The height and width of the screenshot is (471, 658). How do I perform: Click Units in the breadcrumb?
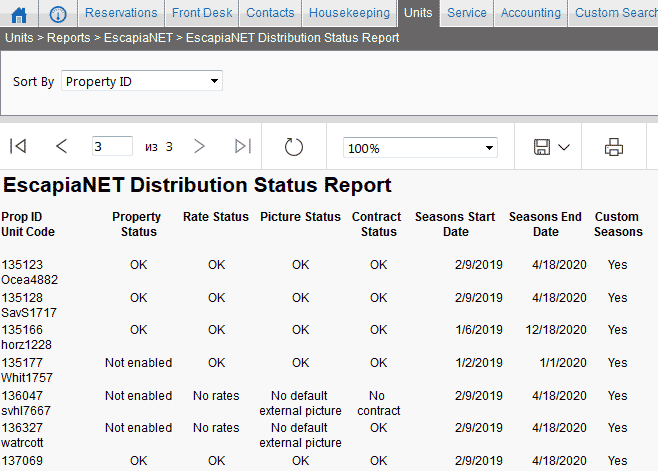(x=19, y=38)
